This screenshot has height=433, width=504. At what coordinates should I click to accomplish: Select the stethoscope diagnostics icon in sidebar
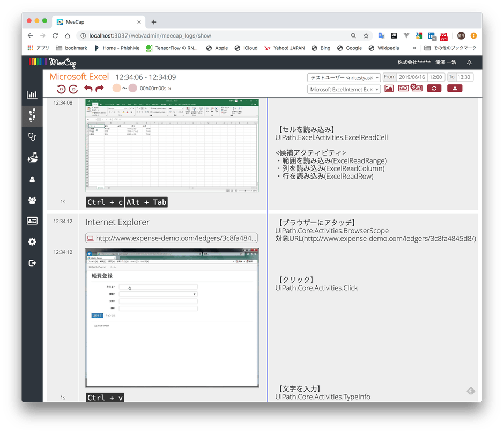click(x=32, y=136)
